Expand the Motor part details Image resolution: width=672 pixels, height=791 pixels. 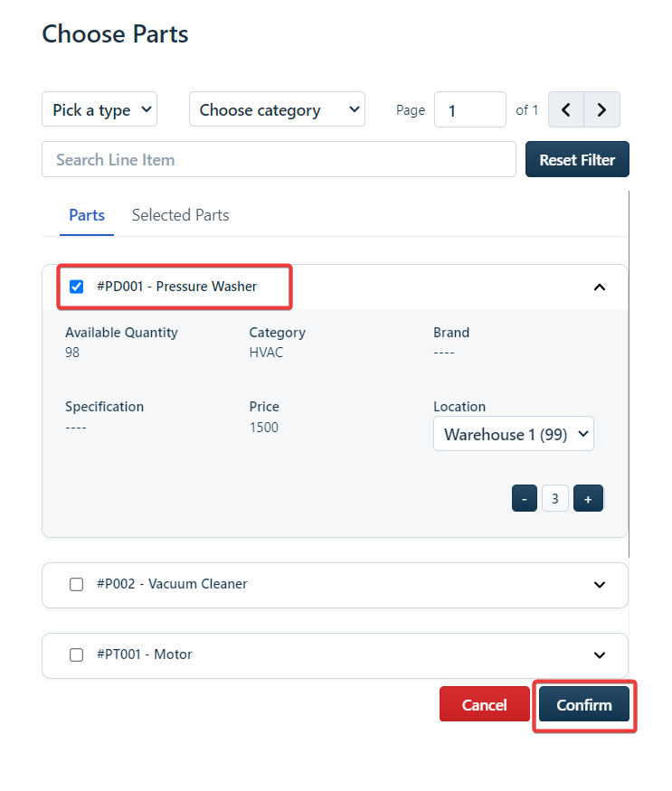pyautogui.click(x=599, y=655)
